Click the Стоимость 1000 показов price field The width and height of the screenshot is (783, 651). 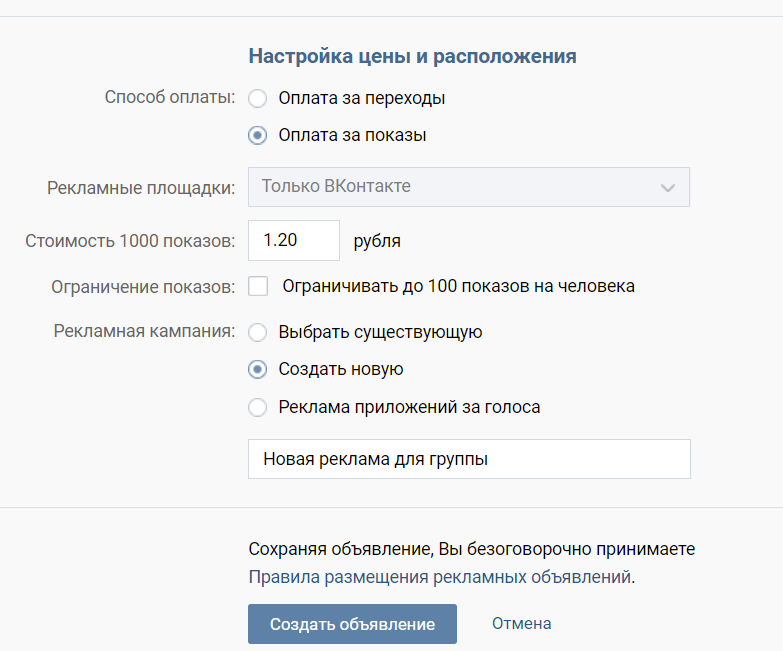click(294, 240)
